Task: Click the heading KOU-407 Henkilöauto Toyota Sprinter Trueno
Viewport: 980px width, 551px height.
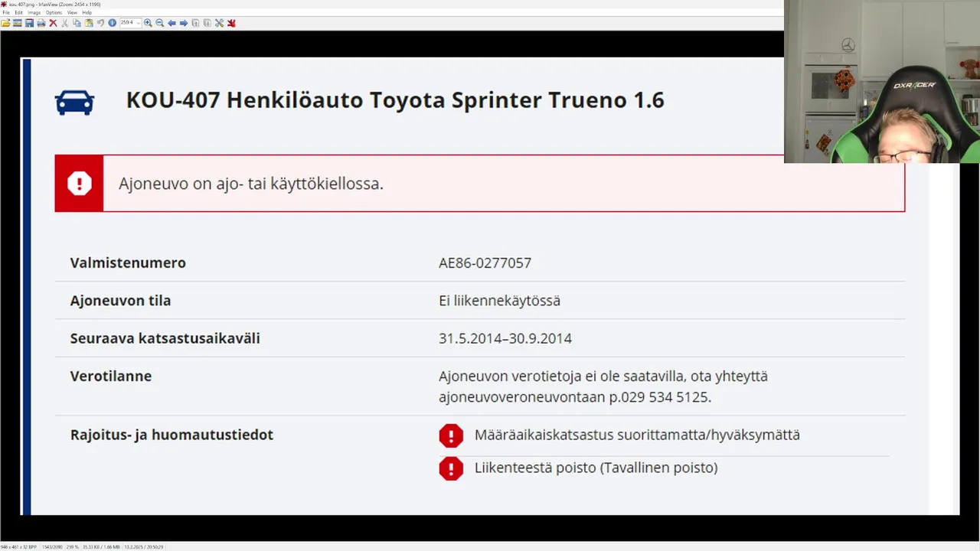Action: coord(395,100)
